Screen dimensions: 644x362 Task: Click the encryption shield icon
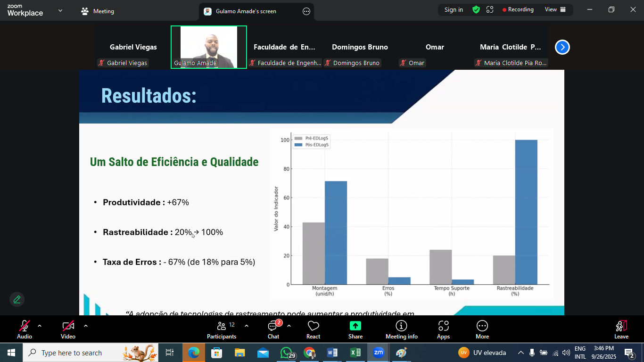coord(476,9)
